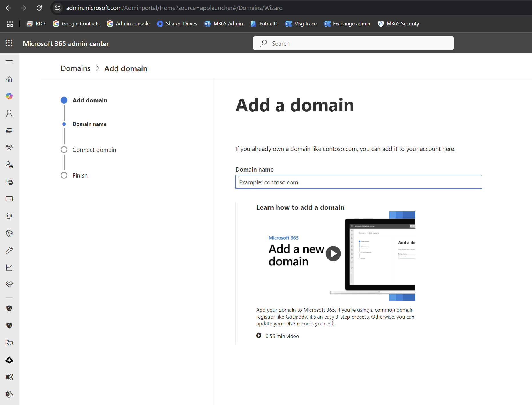Click the browser back arrow
Viewport: 532px width, 405px height.
tap(8, 8)
